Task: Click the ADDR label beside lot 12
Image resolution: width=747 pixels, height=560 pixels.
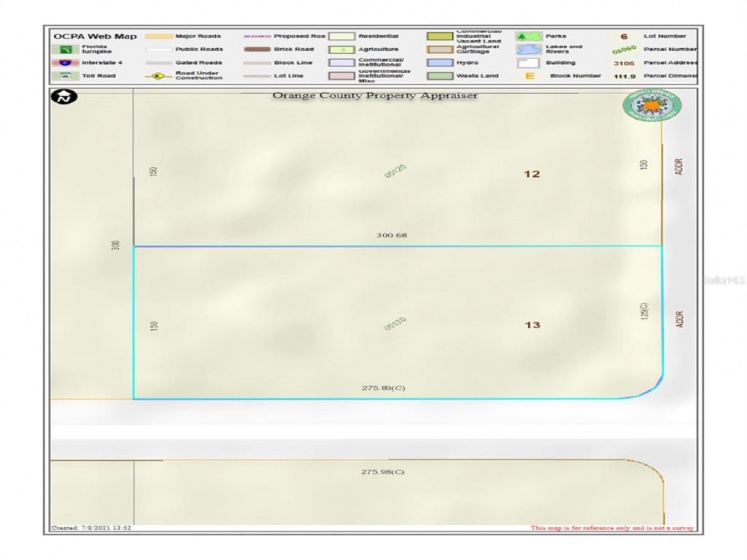Action: 680,167
